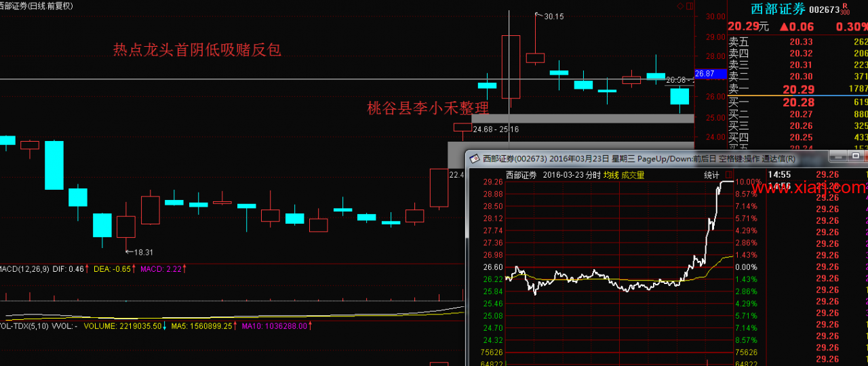The width and height of the screenshot is (868, 366).
Task: Click the popup window's title bar app icon
Action: tap(474, 158)
